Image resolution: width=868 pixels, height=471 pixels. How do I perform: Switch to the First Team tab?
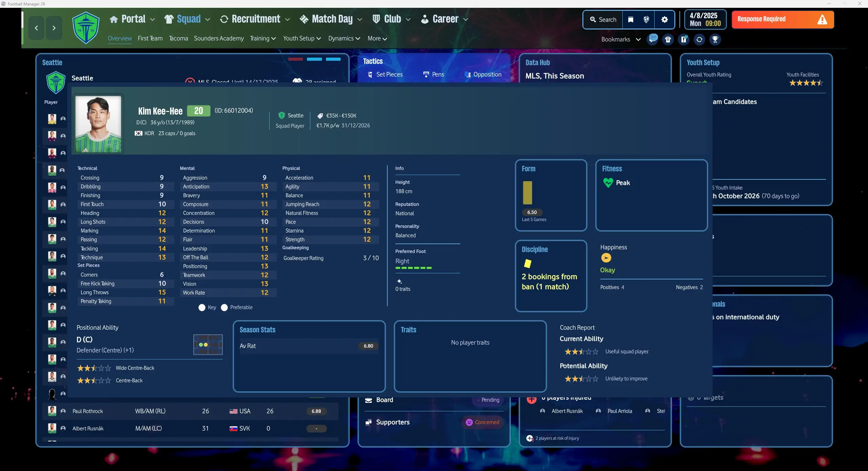tap(150, 38)
